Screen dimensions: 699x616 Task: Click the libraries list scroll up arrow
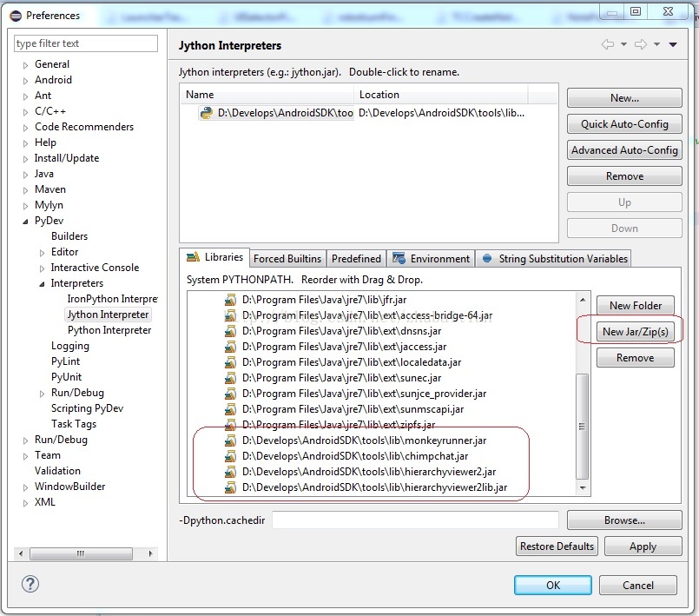point(582,300)
